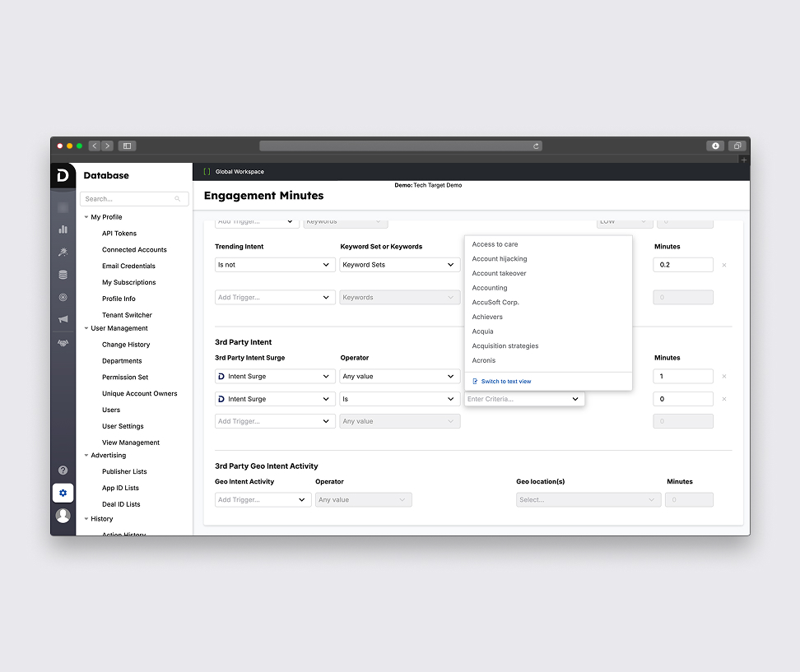800x672 pixels.
Task: Open API Tokens in sidebar
Action: tap(119, 234)
